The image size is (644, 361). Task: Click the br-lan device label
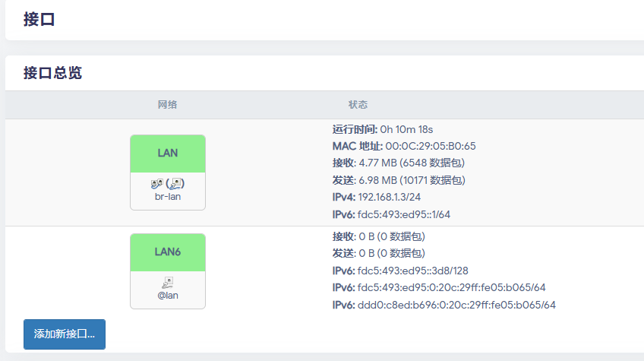tap(168, 197)
